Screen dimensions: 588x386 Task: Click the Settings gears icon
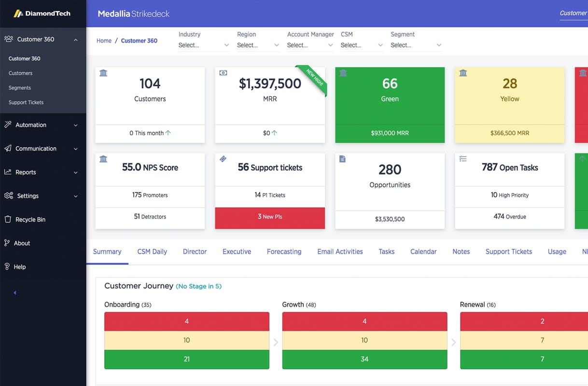pos(9,195)
